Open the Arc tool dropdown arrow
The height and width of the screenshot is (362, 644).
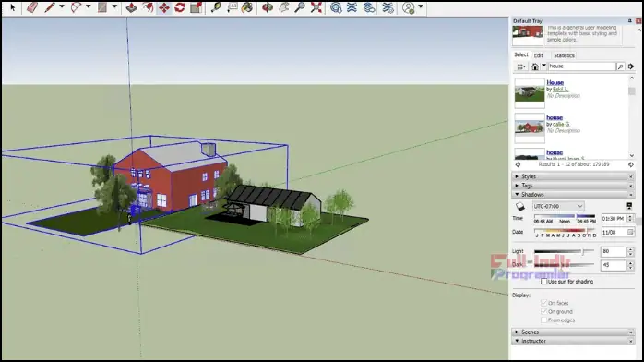click(x=88, y=6)
